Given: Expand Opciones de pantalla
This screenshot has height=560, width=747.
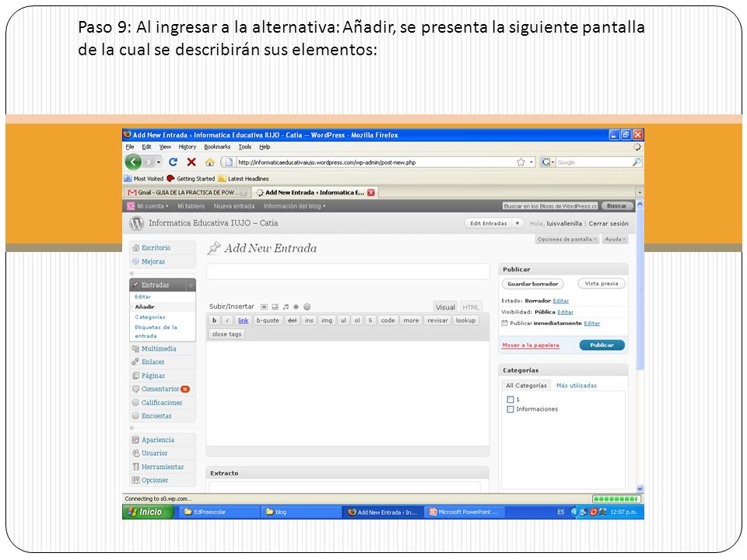Looking at the screenshot, I should click(566, 240).
